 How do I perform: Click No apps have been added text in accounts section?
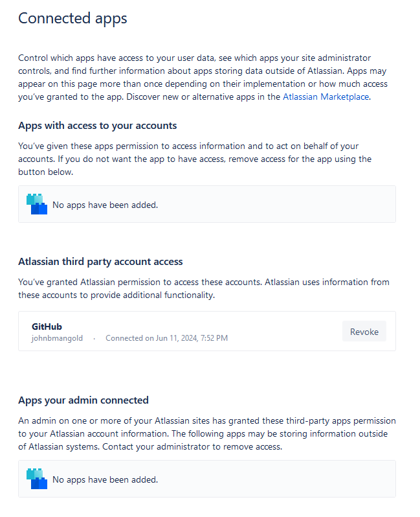pyautogui.click(x=105, y=205)
